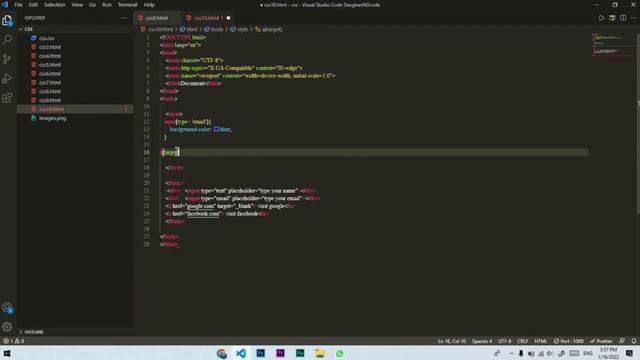
Task: Open css8.html in the Explorer
Action: point(50,91)
